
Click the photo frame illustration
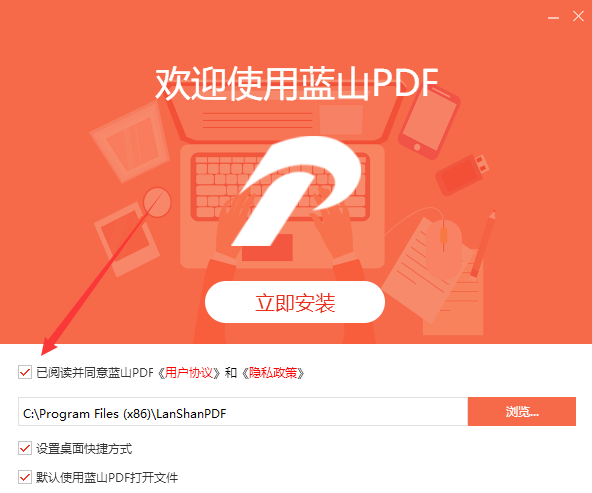[127, 239]
